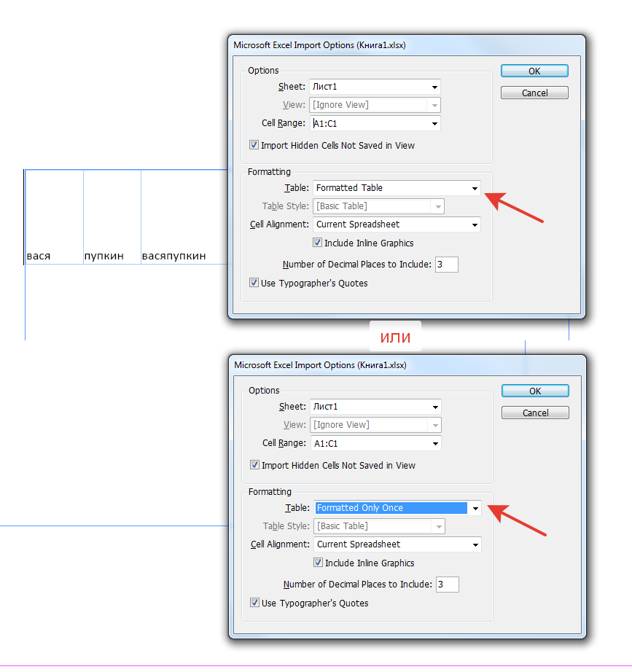Open the Cell Range combo box in upper dialog

(375, 123)
